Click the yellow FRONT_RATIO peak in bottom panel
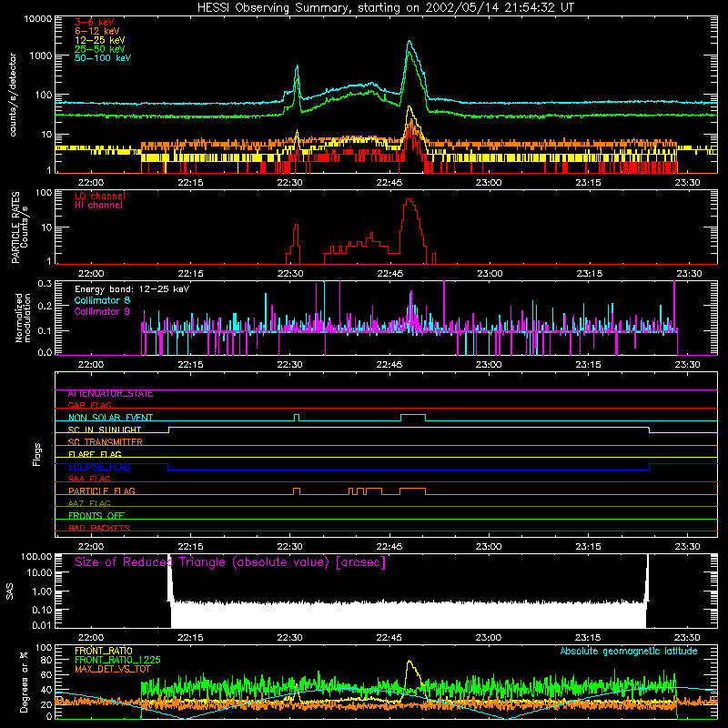The height and width of the screenshot is (728, 728). tap(409, 662)
